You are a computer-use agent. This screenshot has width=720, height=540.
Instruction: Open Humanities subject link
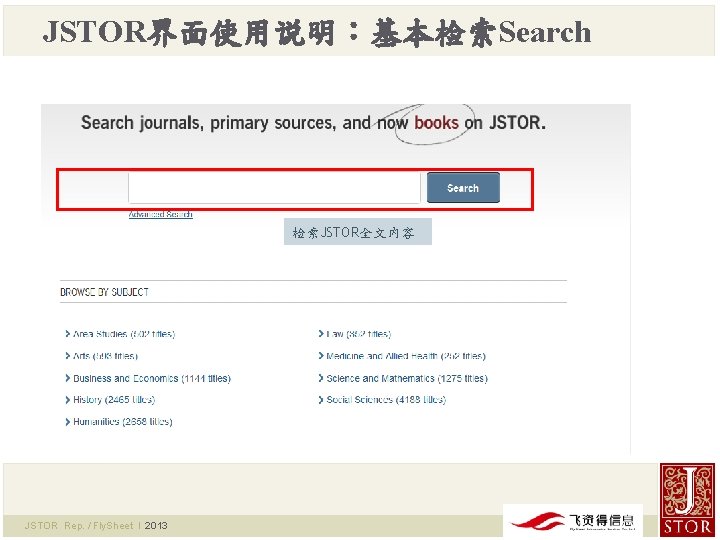tap(123, 422)
